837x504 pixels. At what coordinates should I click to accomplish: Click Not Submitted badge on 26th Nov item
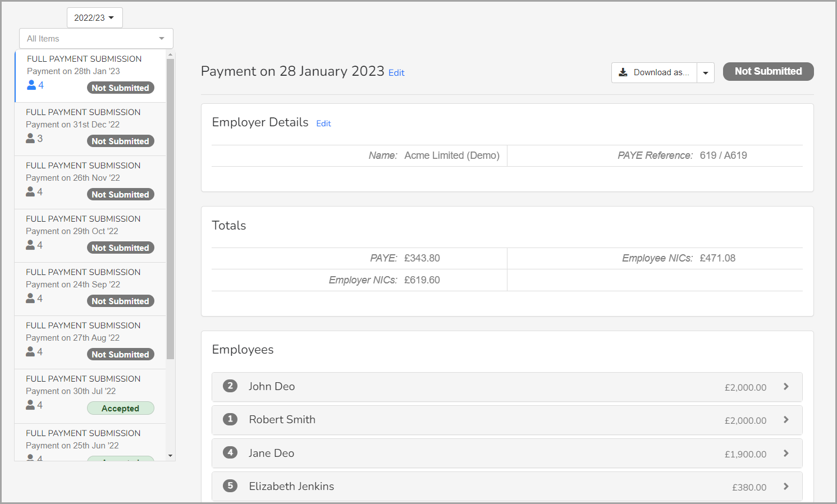121,195
